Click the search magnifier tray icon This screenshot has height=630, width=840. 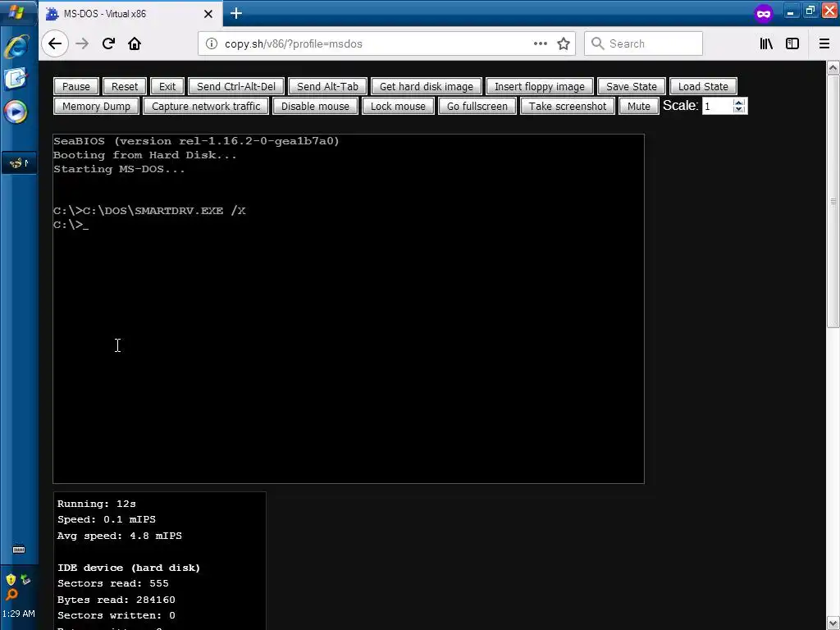[x=11, y=595]
